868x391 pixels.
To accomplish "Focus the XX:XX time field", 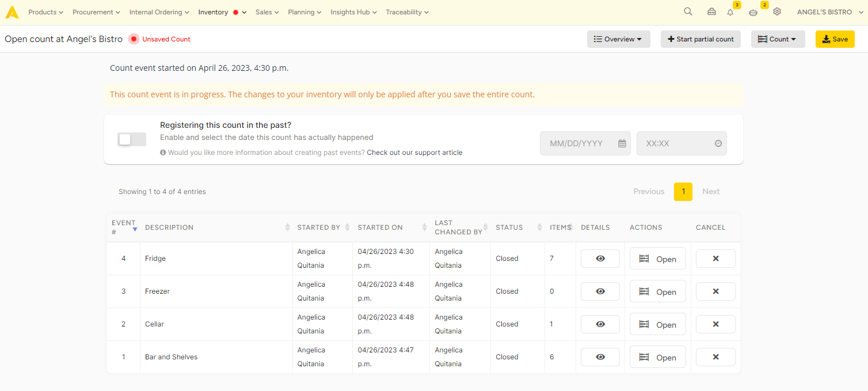I will click(x=682, y=143).
